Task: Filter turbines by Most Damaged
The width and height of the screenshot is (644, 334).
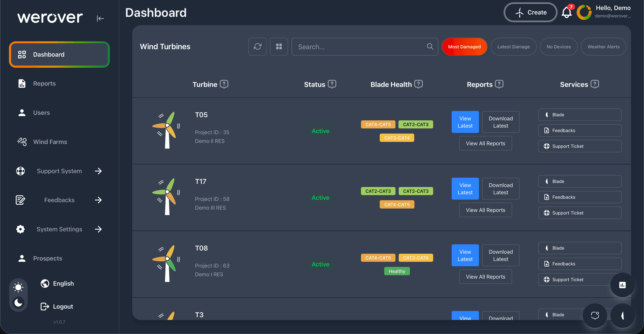Action: [464, 46]
